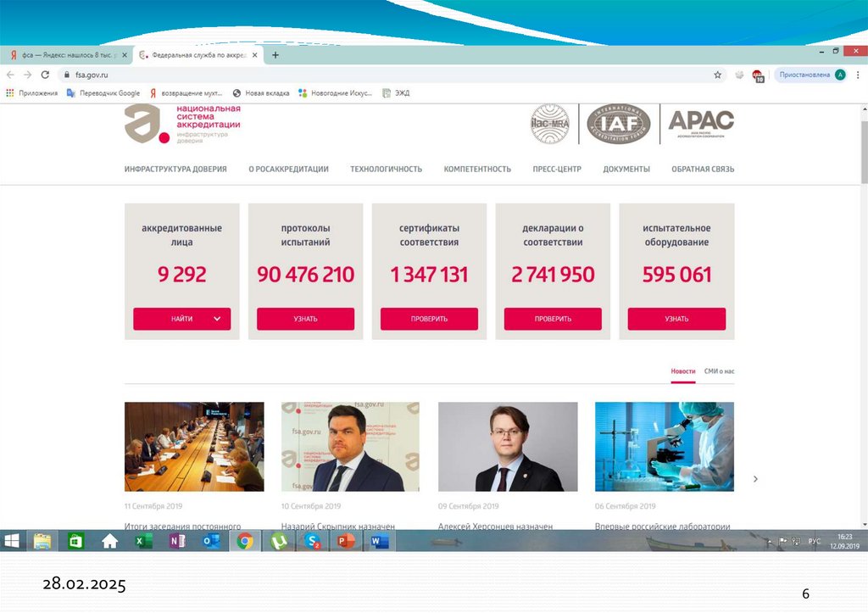Viewport: 868px width, 613px height.
Task: Open a new browser tab with plus
Action: (x=275, y=55)
